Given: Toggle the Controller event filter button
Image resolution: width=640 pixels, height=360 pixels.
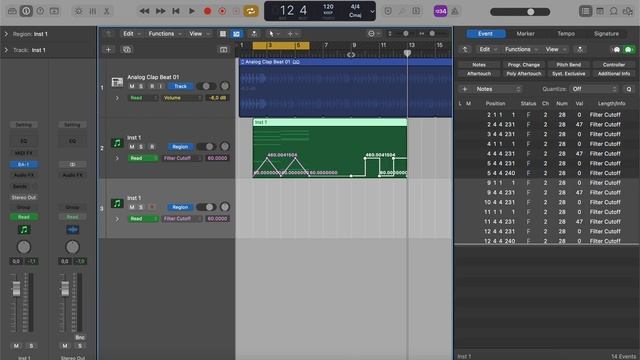Looking at the screenshot, I should click(x=613, y=64).
